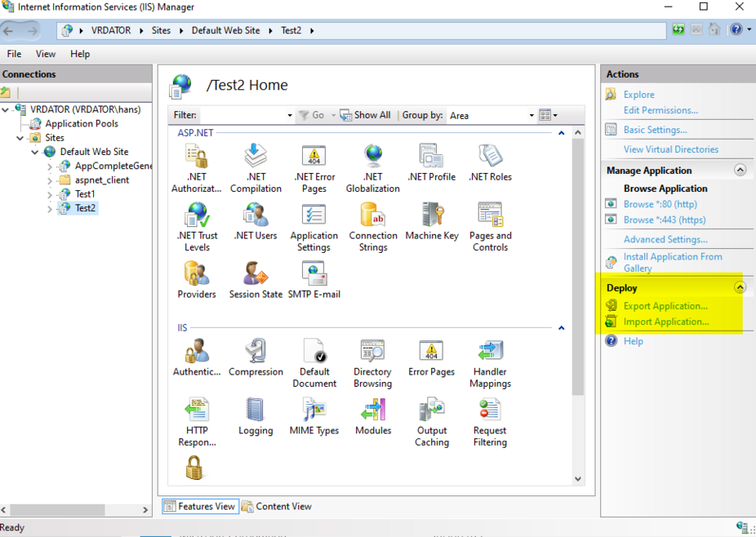Open the Output Caching feature
The width and height of the screenshot is (756, 537).
pyautogui.click(x=432, y=422)
